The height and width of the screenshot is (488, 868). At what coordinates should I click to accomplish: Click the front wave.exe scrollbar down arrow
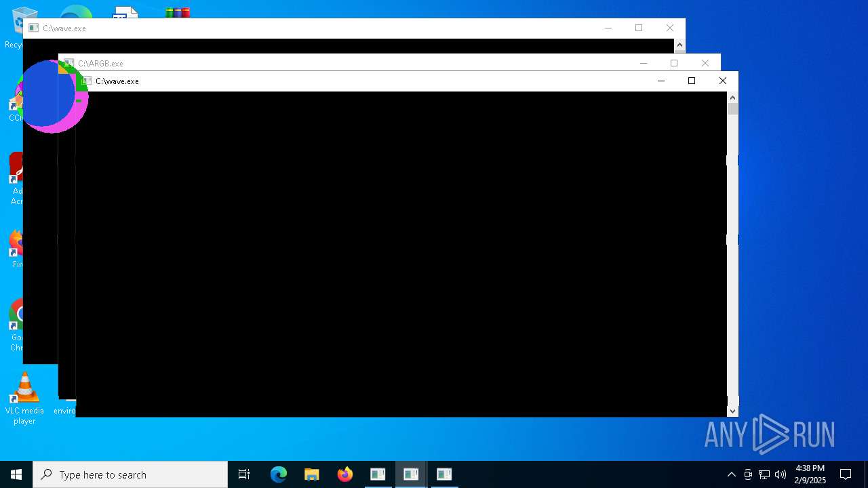point(733,411)
